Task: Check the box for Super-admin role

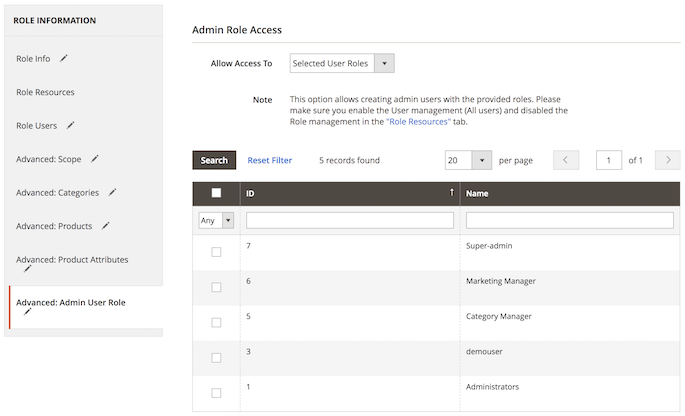Action: click(x=216, y=252)
